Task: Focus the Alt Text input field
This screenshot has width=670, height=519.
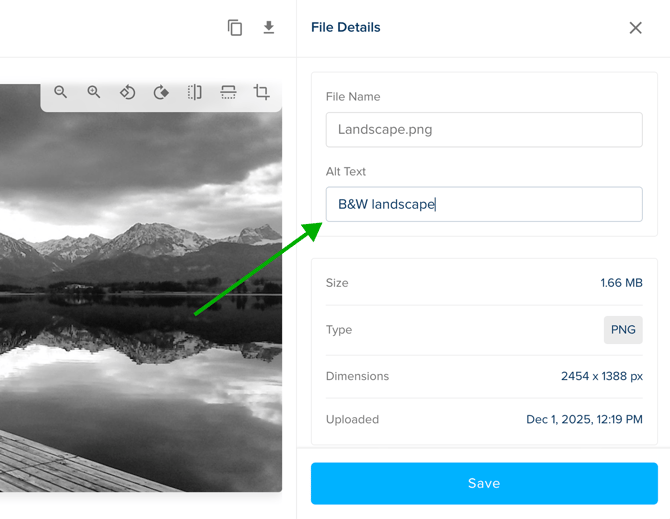Action: 484,204
